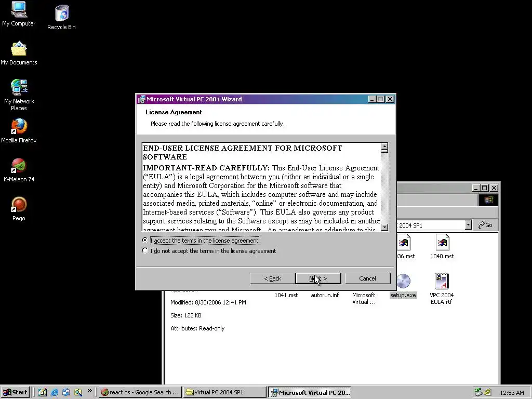Viewport: 532px width, 399px height.
Task: Click the Windows flag logo in explorer
Action: (488, 200)
